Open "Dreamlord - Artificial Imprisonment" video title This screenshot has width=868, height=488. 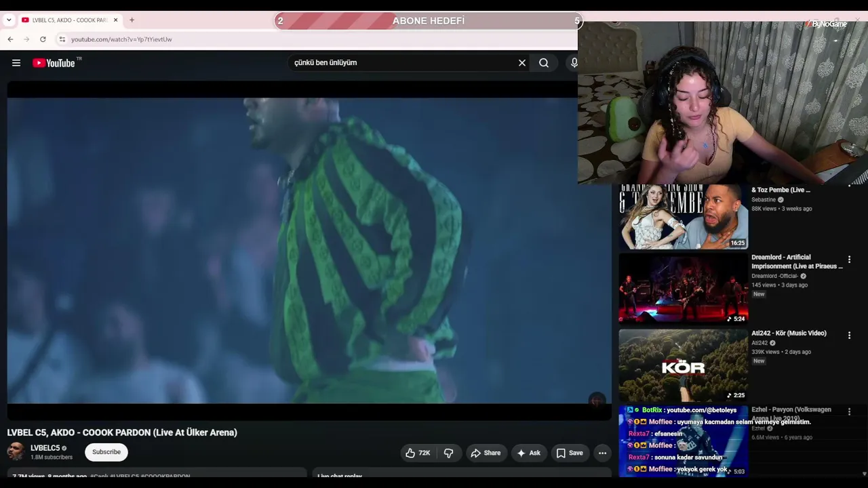[x=797, y=262]
